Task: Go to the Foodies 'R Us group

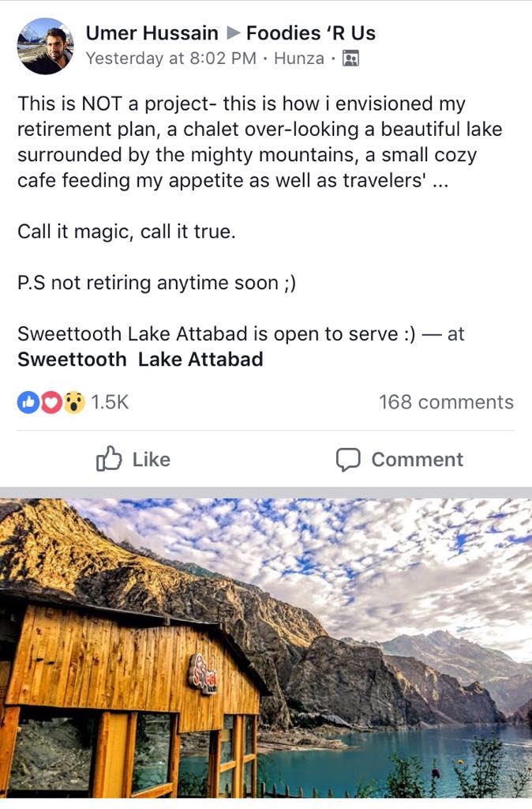Action: click(x=311, y=33)
